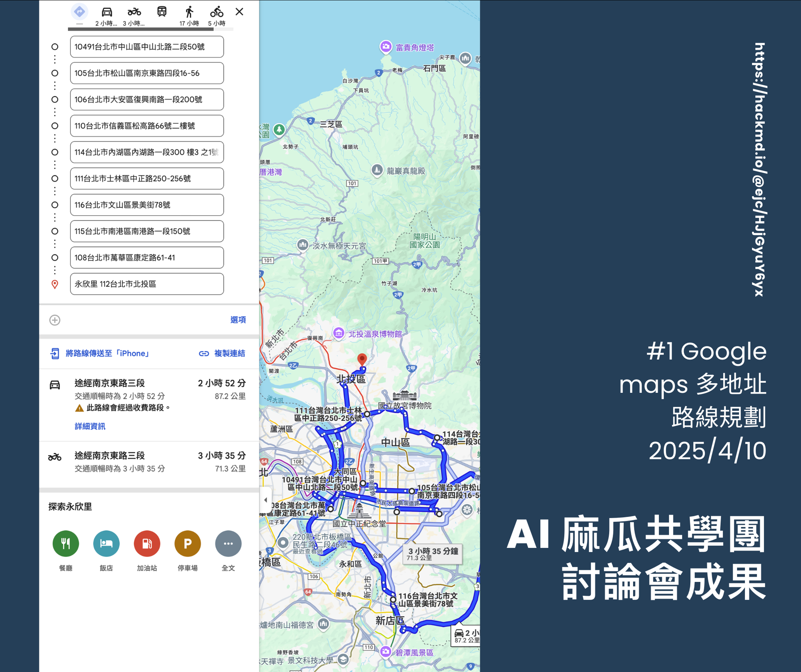Click the 2 小時 driving label on map

point(466,636)
